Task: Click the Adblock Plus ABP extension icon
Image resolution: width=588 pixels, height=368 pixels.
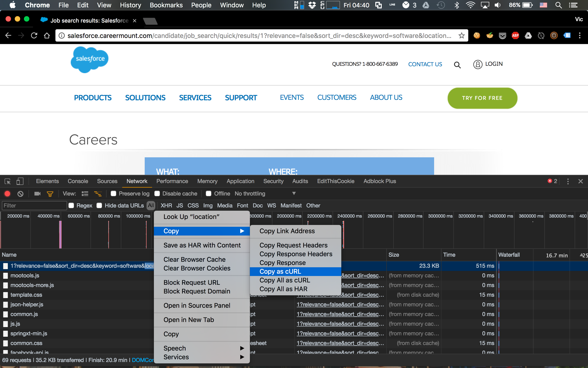Action: (x=515, y=35)
